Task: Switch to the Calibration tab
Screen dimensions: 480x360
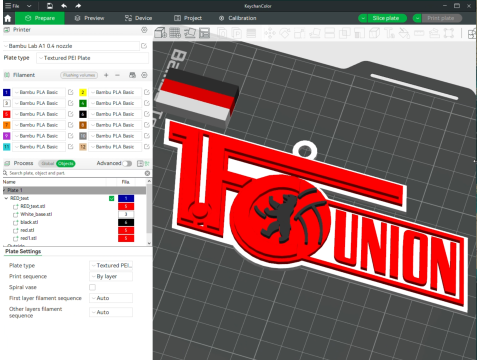Action: [x=238, y=18]
